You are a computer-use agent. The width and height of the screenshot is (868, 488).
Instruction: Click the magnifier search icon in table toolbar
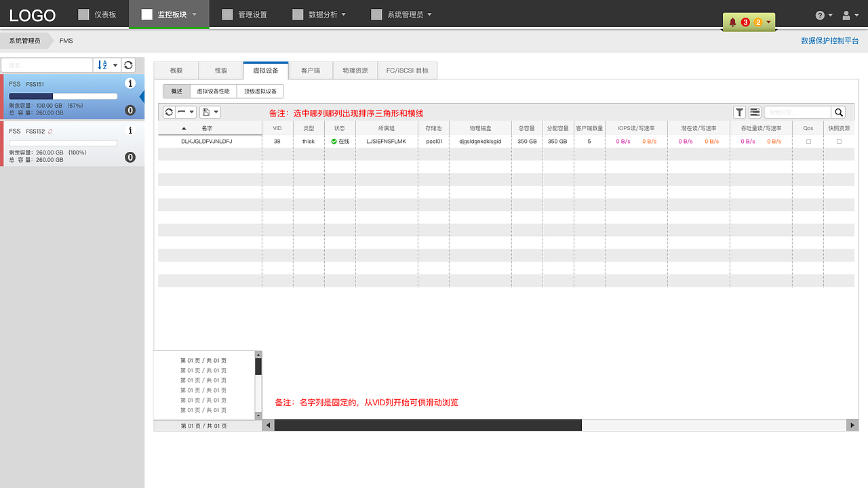(x=839, y=112)
